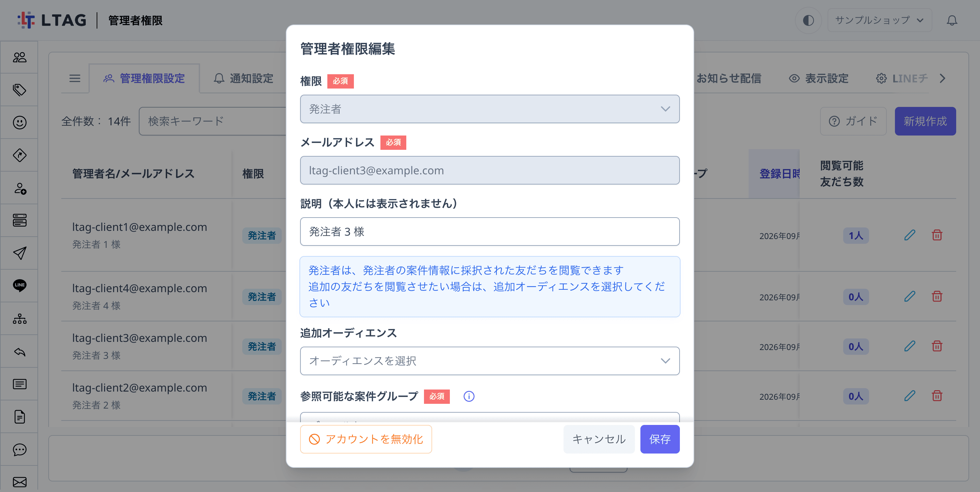This screenshot has height=492, width=980.
Task: Delete ltag-client1 row with trash icon
Action: tap(937, 235)
